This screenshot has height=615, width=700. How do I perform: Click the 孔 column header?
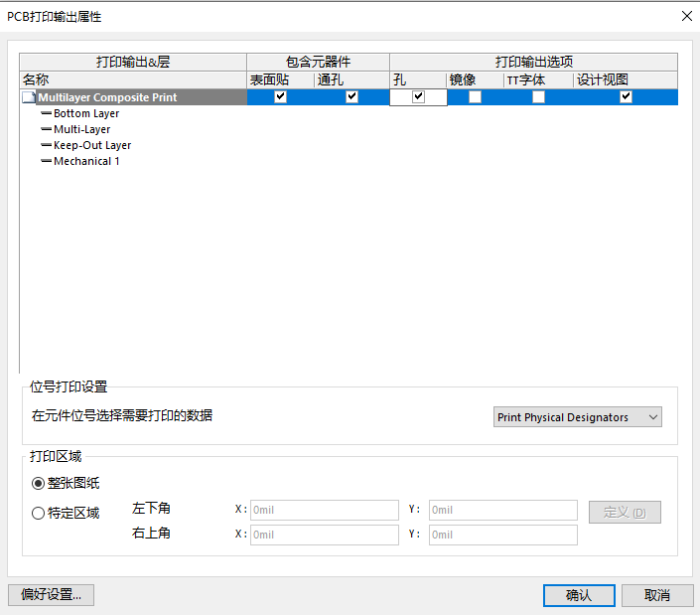coord(418,79)
